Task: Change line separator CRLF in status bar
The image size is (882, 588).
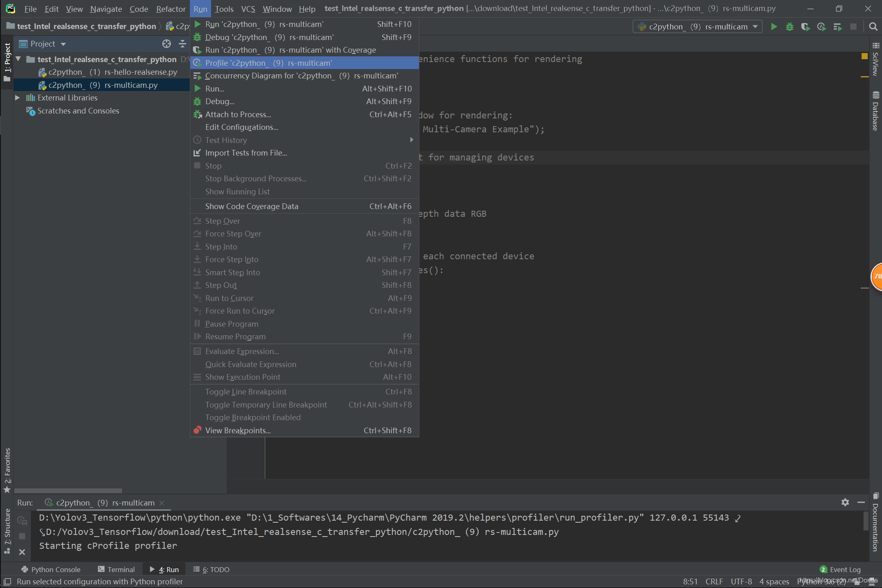Action: pos(714,581)
